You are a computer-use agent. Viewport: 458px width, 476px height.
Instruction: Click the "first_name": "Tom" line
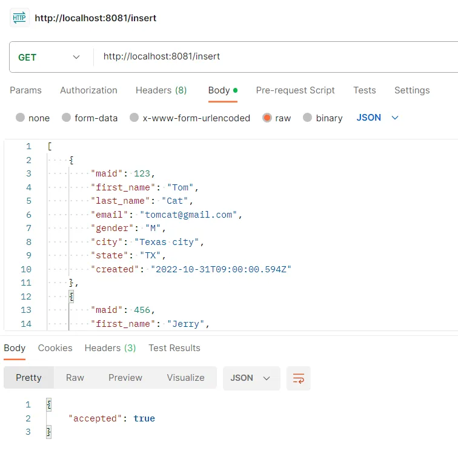pyautogui.click(x=145, y=187)
